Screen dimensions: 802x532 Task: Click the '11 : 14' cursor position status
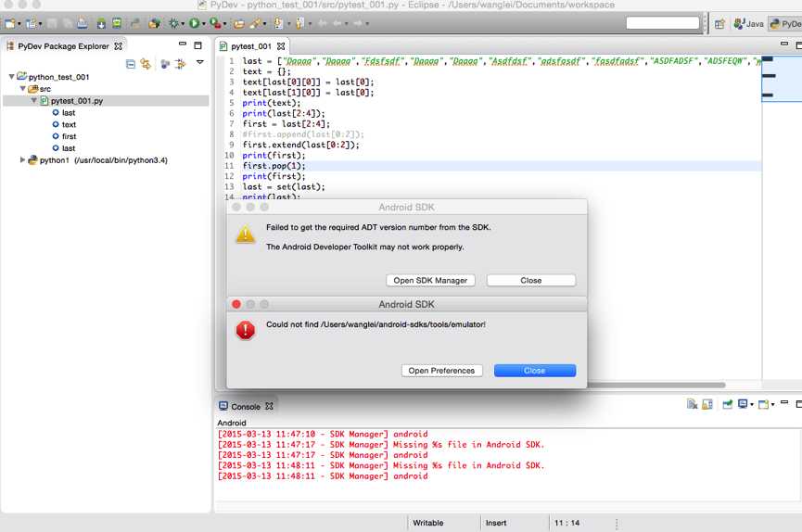pos(566,523)
